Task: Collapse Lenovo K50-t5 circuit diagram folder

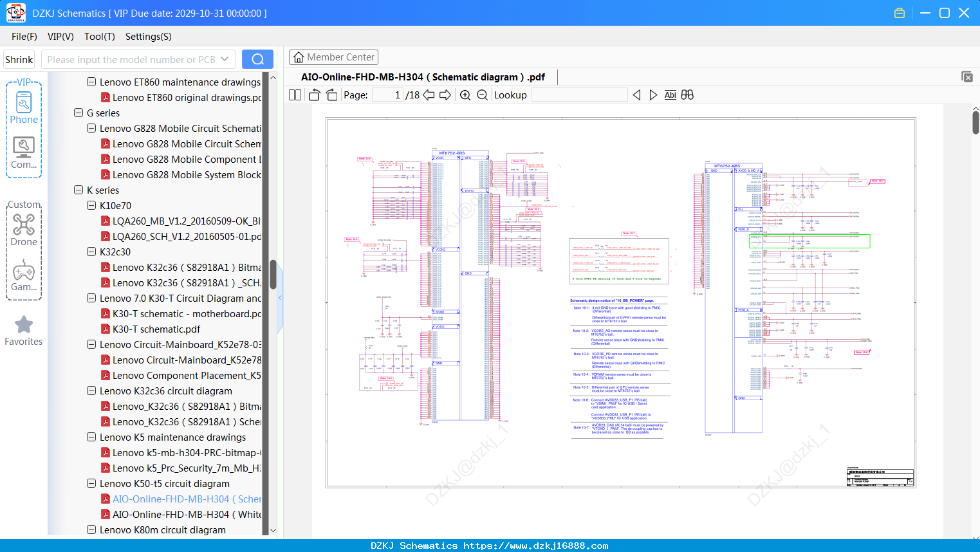Action: coord(91,483)
